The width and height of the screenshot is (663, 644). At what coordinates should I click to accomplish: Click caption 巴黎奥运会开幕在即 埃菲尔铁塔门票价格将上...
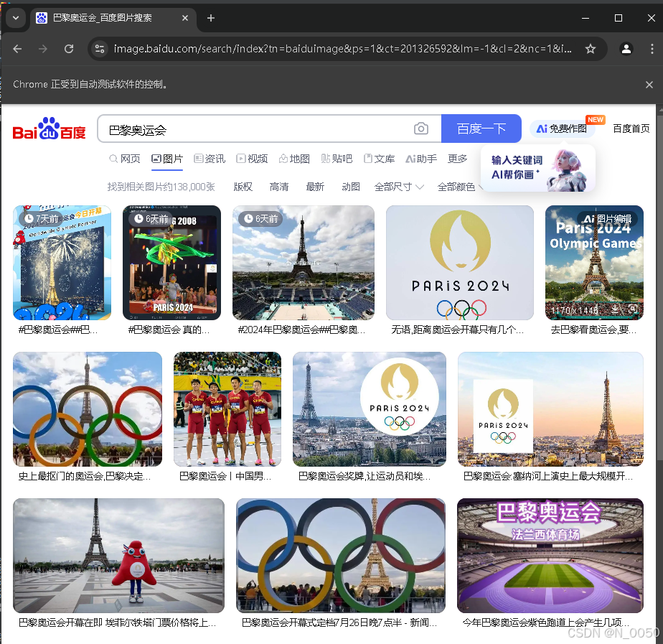[x=117, y=622]
